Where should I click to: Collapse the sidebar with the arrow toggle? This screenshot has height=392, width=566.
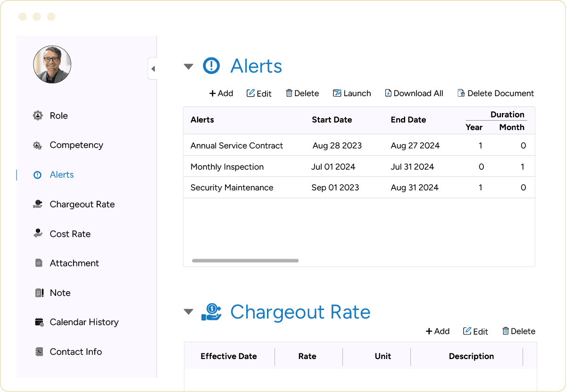tap(153, 68)
